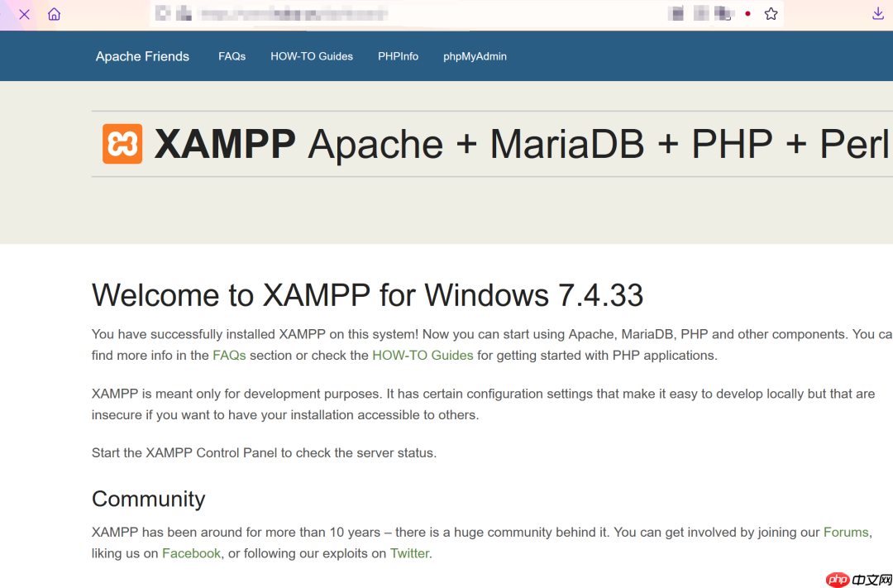Screen dimensions: 893x588
Task: Open the Facebook link
Action: 191,553
